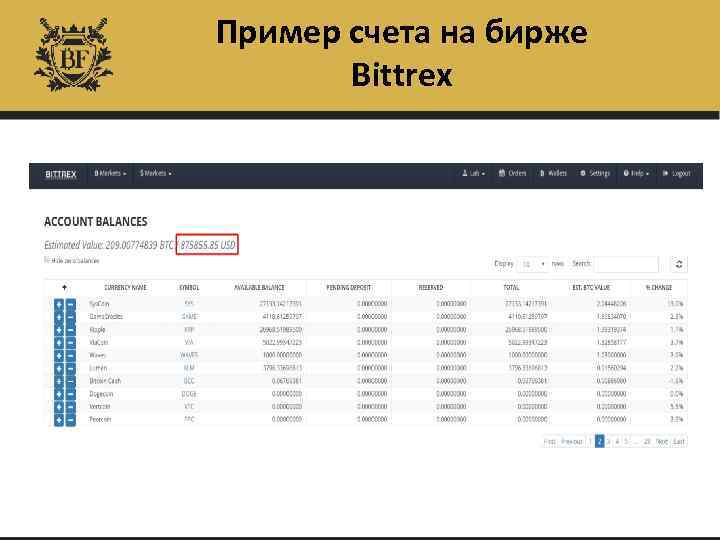This screenshot has height=540, width=720.
Task: Click the highlighted page 2 button
Action: tap(599, 442)
